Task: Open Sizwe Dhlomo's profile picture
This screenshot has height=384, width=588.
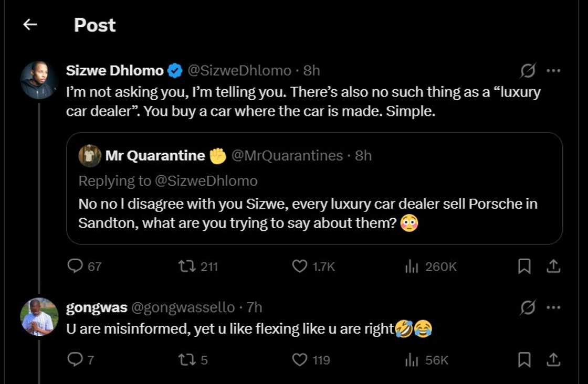Action: 39,80
